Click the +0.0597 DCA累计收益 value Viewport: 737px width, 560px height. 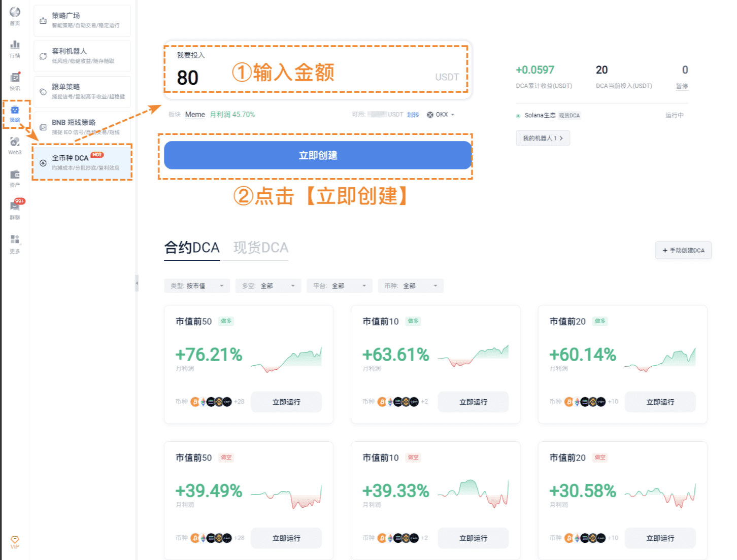coord(535,70)
